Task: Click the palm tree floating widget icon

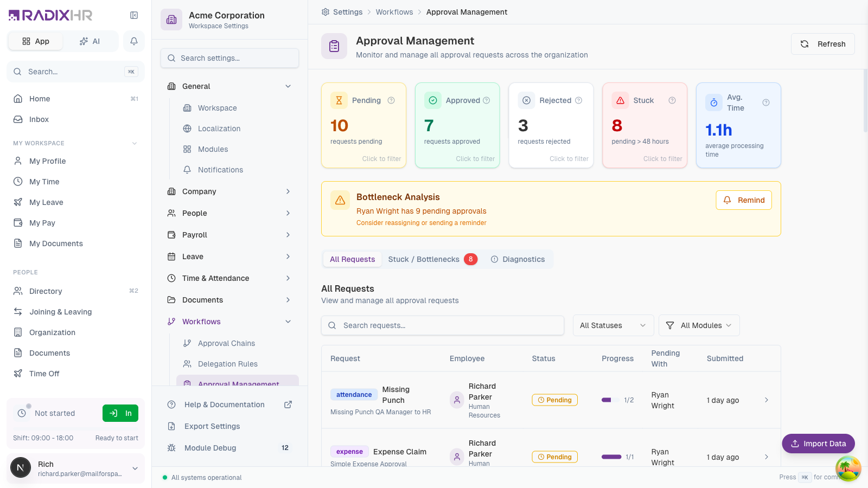Action: coord(848,468)
